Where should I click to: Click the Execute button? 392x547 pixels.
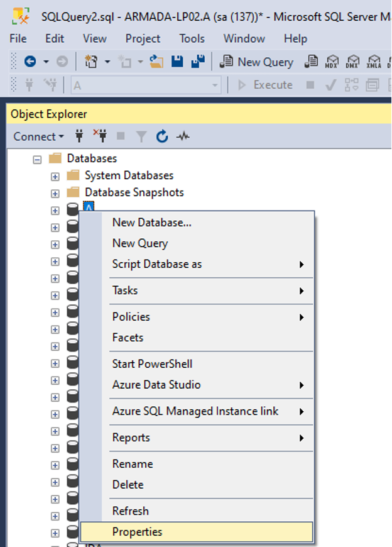(265, 85)
